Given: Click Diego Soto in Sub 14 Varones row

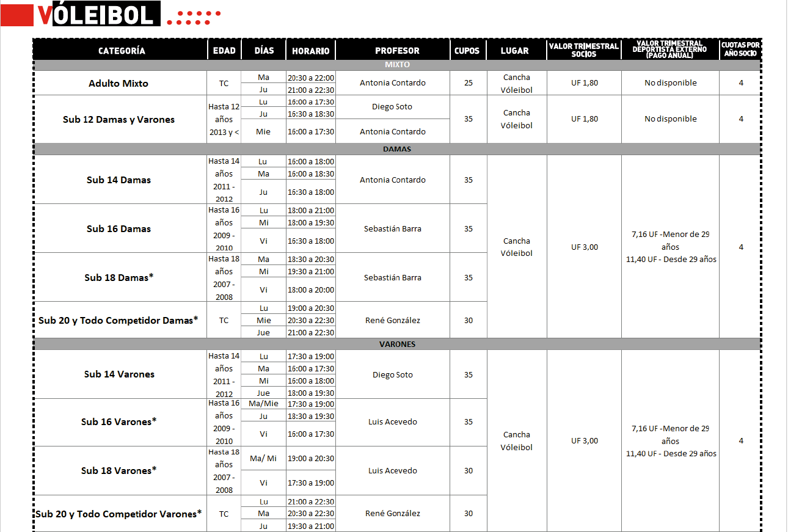Looking at the screenshot, I should tap(392, 374).
